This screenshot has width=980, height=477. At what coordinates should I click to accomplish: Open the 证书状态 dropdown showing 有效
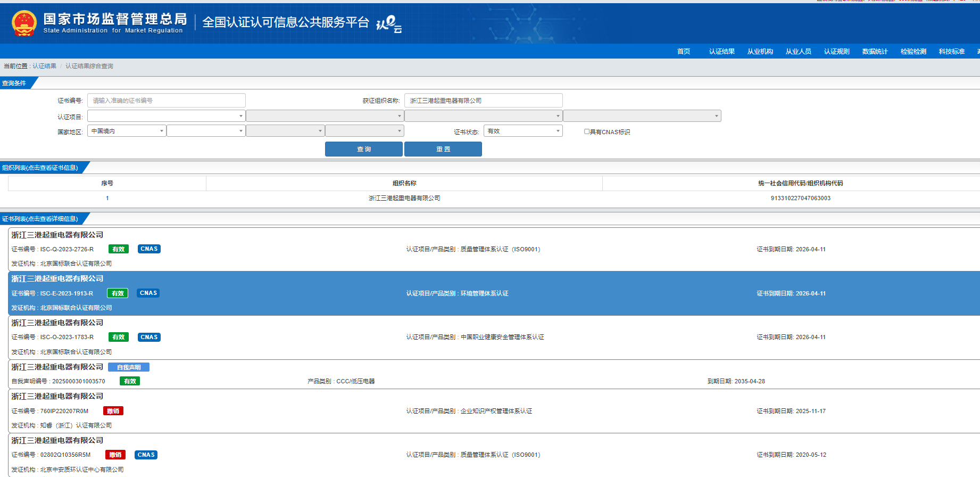click(x=523, y=131)
